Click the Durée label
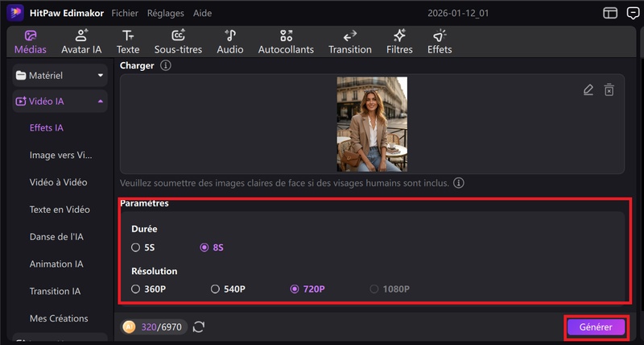The width and height of the screenshot is (644, 345). coord(144,229)
